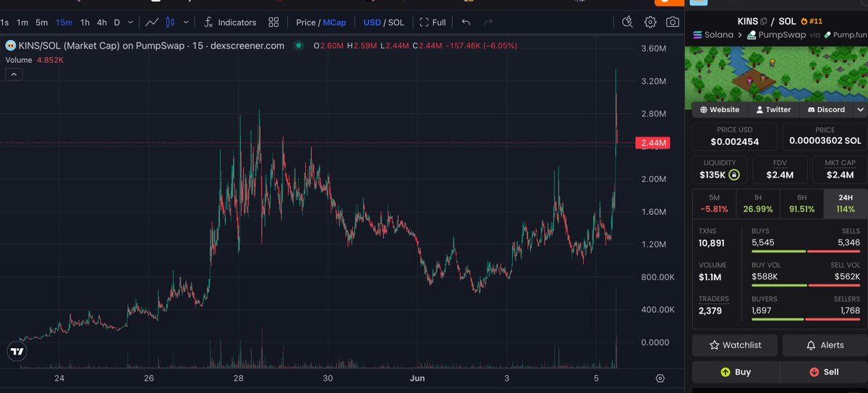
Task: Collapse the indicator legend chevron
Action: pos(14,74)
